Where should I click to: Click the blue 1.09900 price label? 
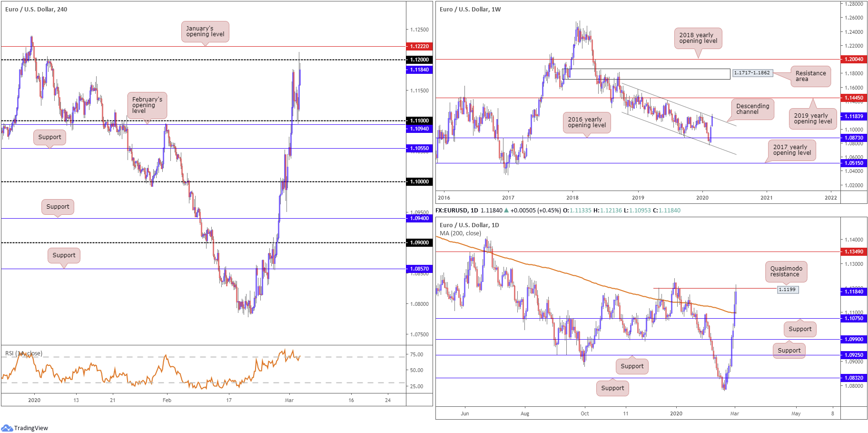click(x=854, y=339)
